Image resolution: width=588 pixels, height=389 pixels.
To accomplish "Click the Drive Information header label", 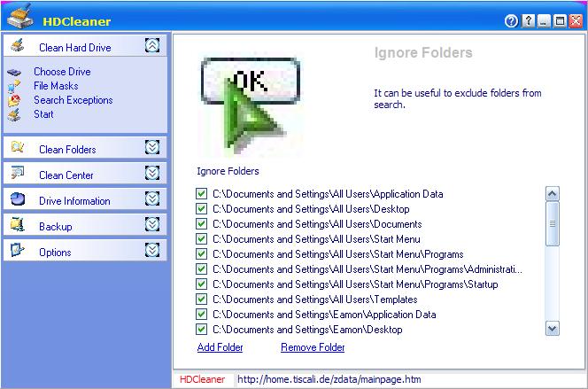I will (x=74, y=201).
